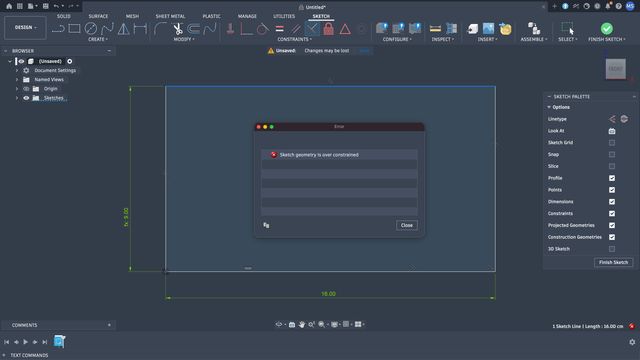Open the Data Panel grid icon
640x360 pixels.
20,6
